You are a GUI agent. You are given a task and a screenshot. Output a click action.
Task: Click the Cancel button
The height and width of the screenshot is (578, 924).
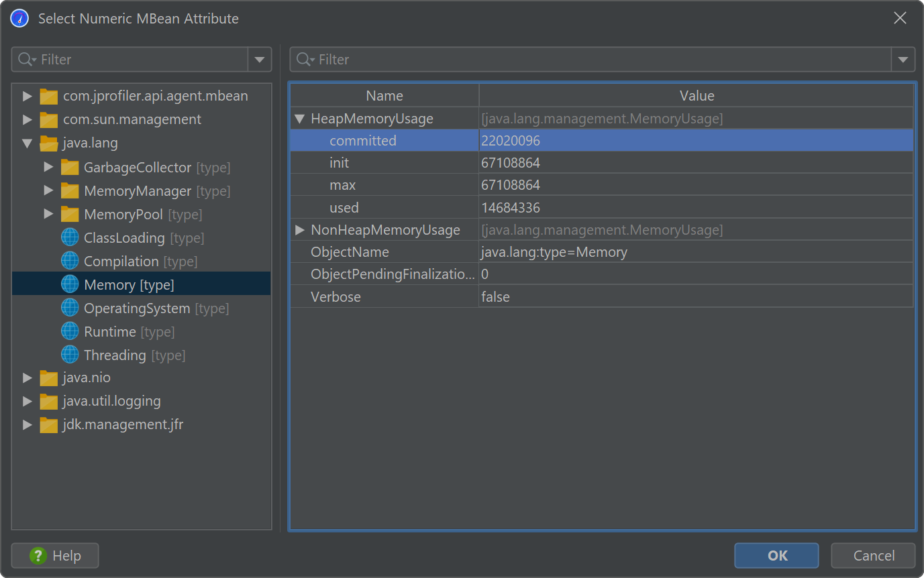point(873,556)
